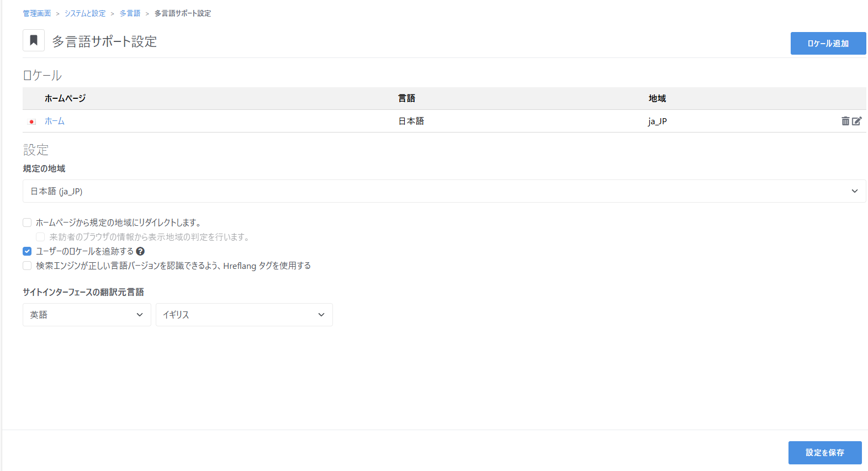
Task: Edit the Japanese locale with the pencil icon
Action: coord(856,121)
